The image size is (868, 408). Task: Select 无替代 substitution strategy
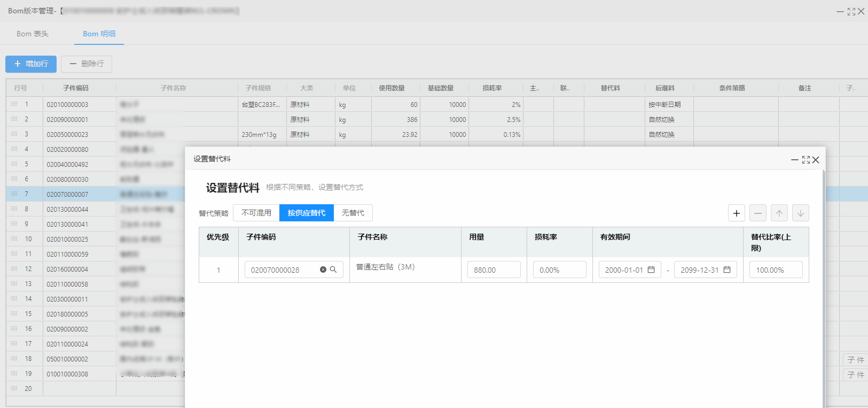[x=353, y=213]
